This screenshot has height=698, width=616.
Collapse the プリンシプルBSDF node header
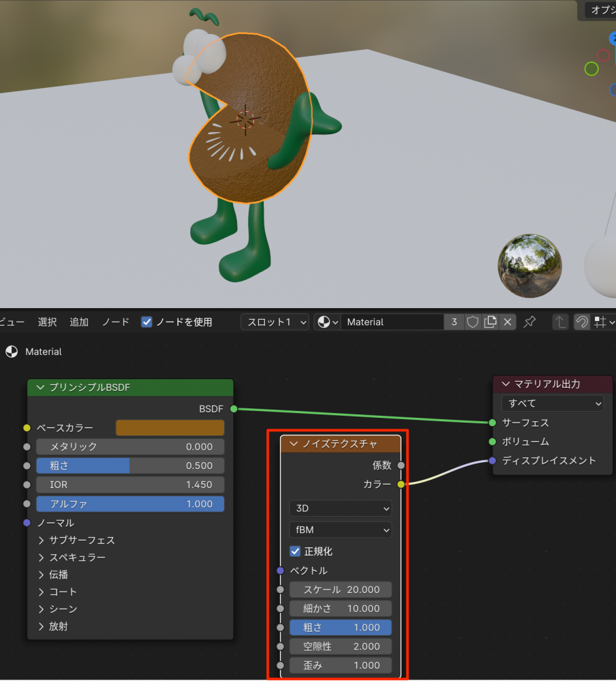40,387
